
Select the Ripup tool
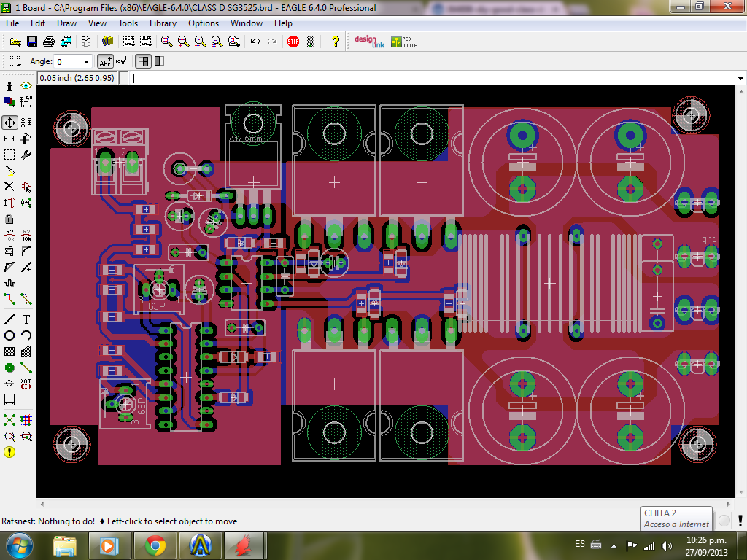pyautogui.click(x=26, y=299)
